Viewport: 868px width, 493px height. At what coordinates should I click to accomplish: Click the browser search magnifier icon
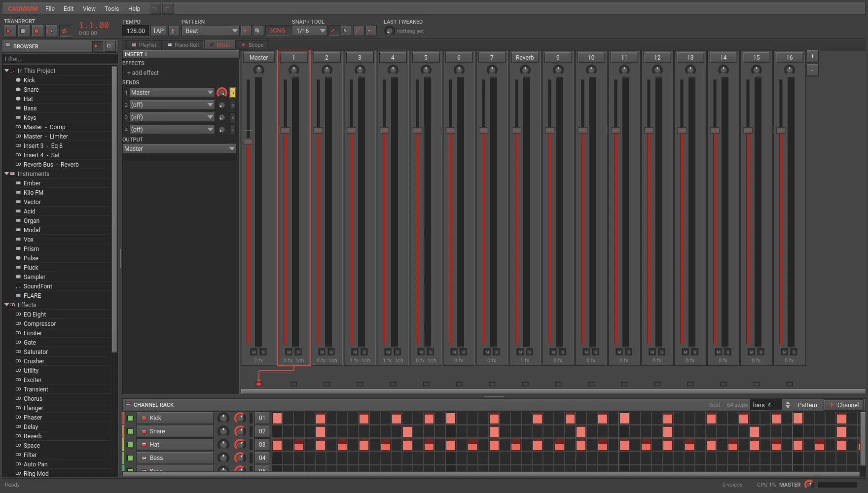[x=109, y=46]
